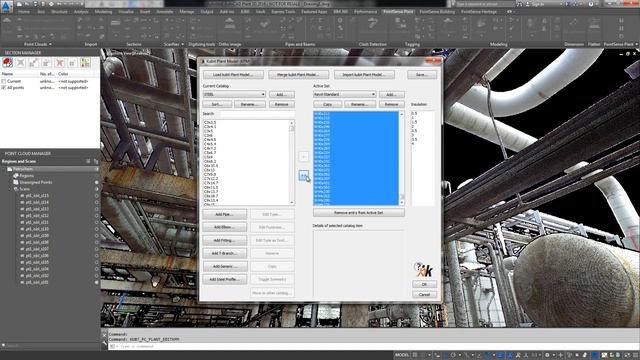Click the Name column header in Section Manager

point(7,74)
